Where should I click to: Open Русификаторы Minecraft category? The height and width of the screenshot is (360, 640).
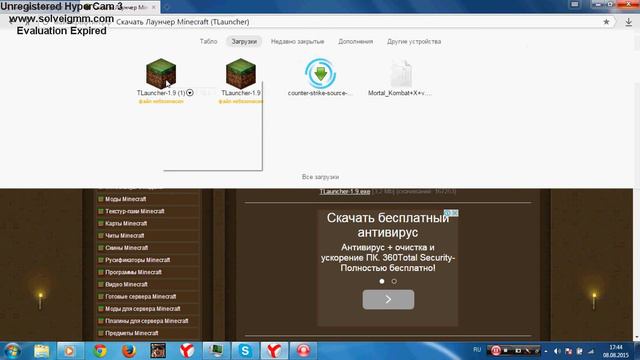[138, 260]
